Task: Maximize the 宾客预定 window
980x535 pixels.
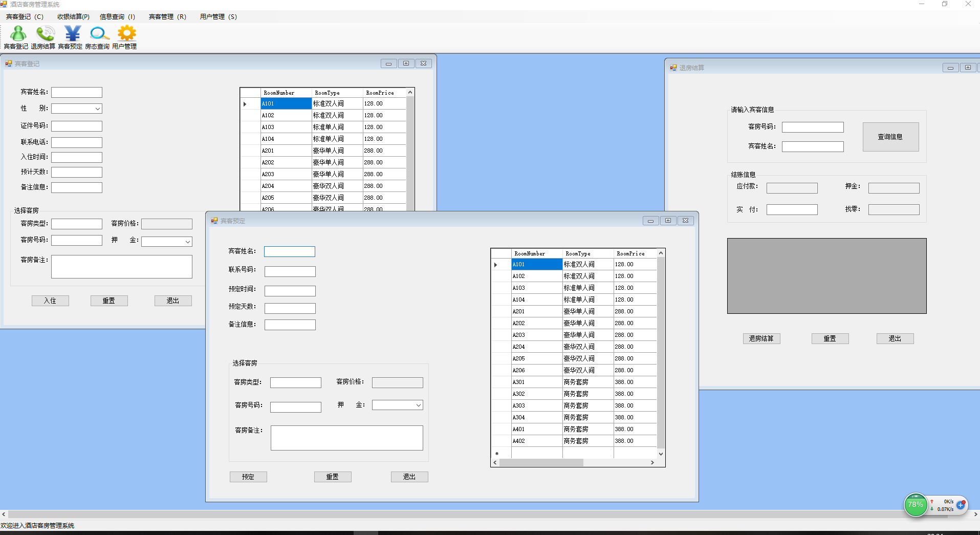Action: [x=668, y=221]
